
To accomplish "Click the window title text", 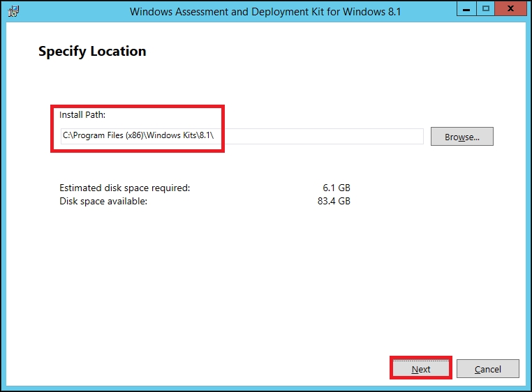I will click(265, 12).
